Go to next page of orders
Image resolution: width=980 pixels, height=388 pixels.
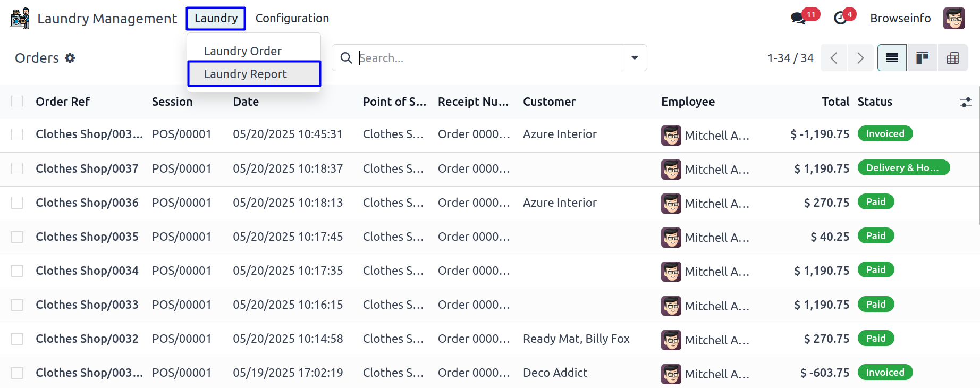click(860, 58)
